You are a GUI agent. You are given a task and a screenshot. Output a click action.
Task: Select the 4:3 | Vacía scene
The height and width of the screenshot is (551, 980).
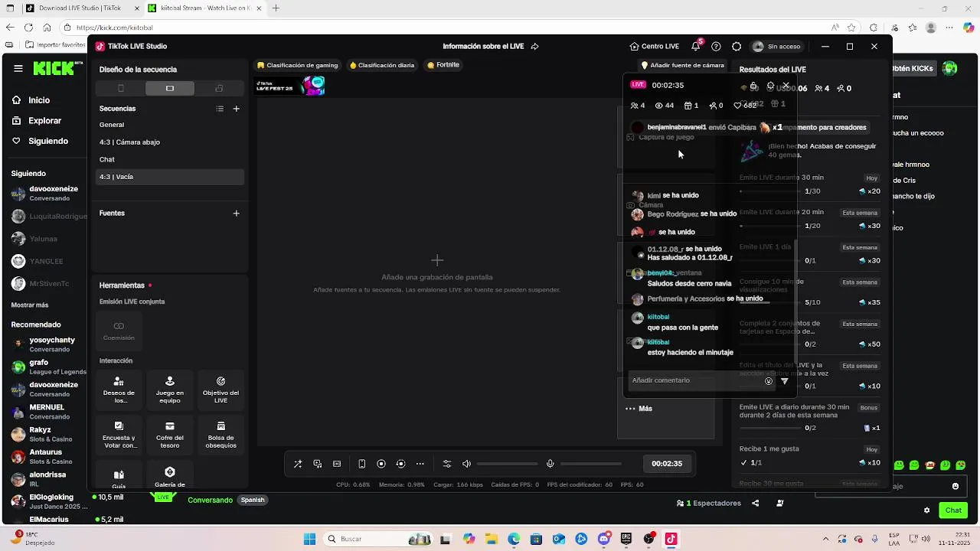(x=170, y=177)
